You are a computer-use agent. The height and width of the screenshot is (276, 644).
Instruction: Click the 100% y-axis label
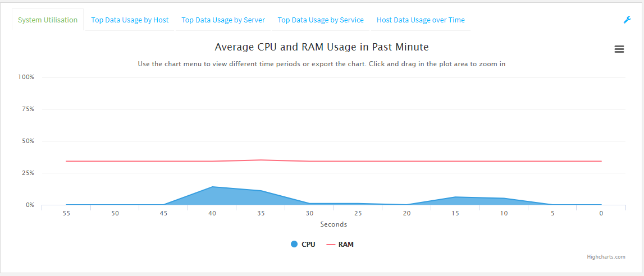click(x=26, y=77)
